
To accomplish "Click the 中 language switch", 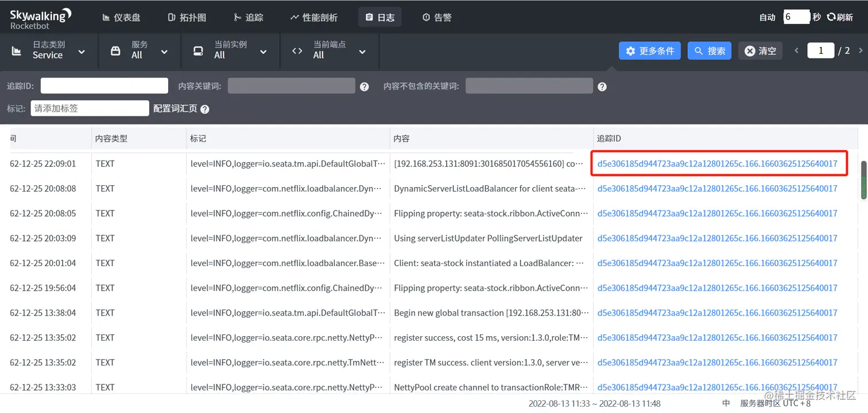I will pyautogui.click(x=726, y=403).
